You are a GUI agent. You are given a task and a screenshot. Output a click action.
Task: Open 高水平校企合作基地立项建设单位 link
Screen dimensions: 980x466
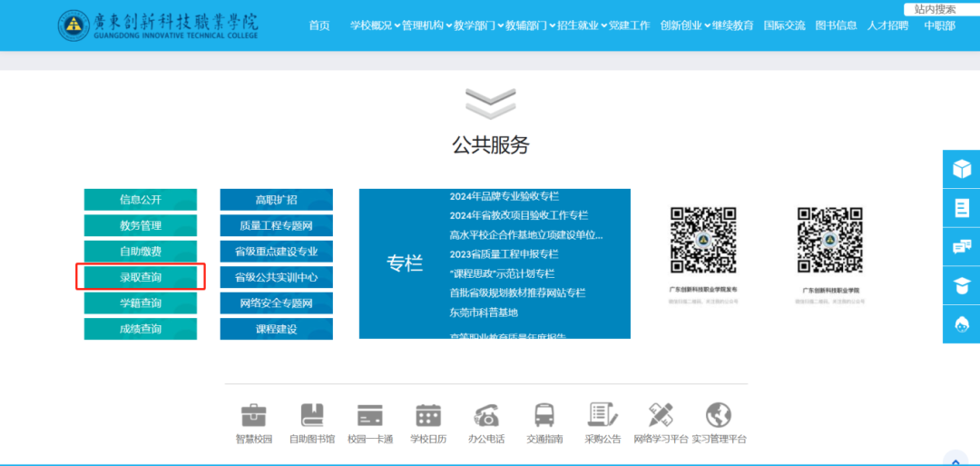click(526, 235)
